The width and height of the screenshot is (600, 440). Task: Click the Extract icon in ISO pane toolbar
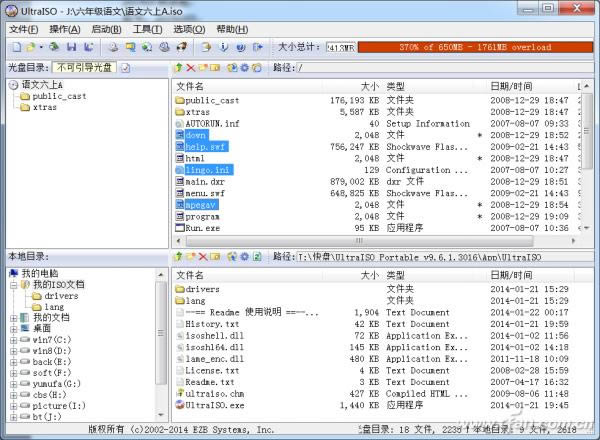(232, 68)
